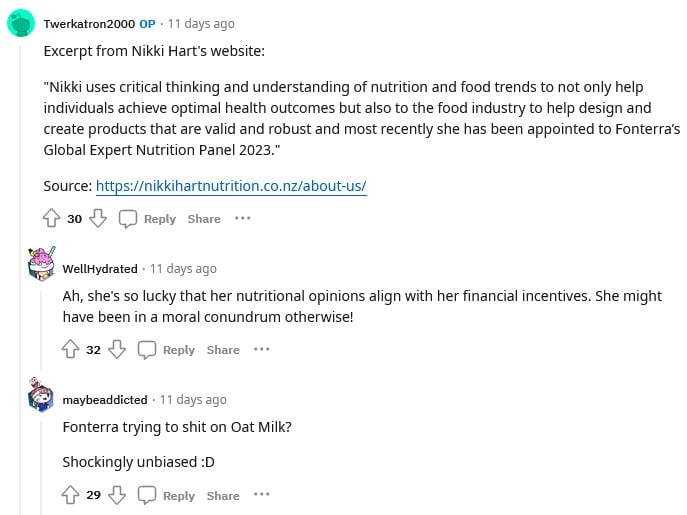Open more options on WellHydrated's comment
The height and width of the screenshot is (515, 687).
262,349
